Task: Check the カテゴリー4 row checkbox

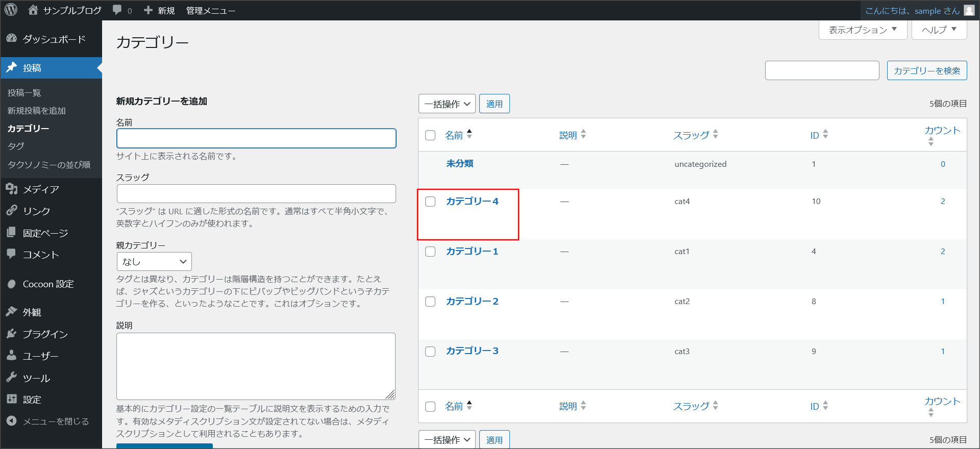Action: [430, 202]
